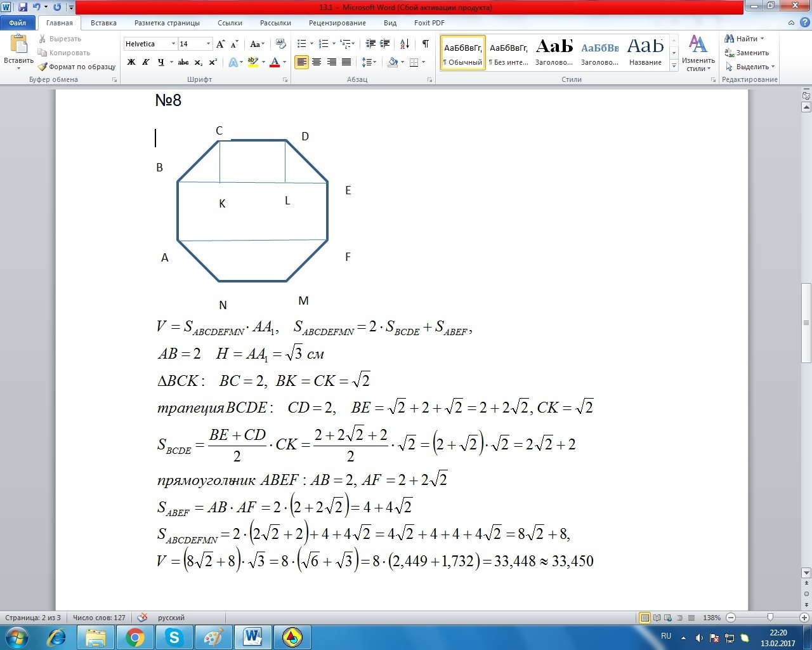
Task: Increase font size with grow font icon
Action: click(221, 44)
